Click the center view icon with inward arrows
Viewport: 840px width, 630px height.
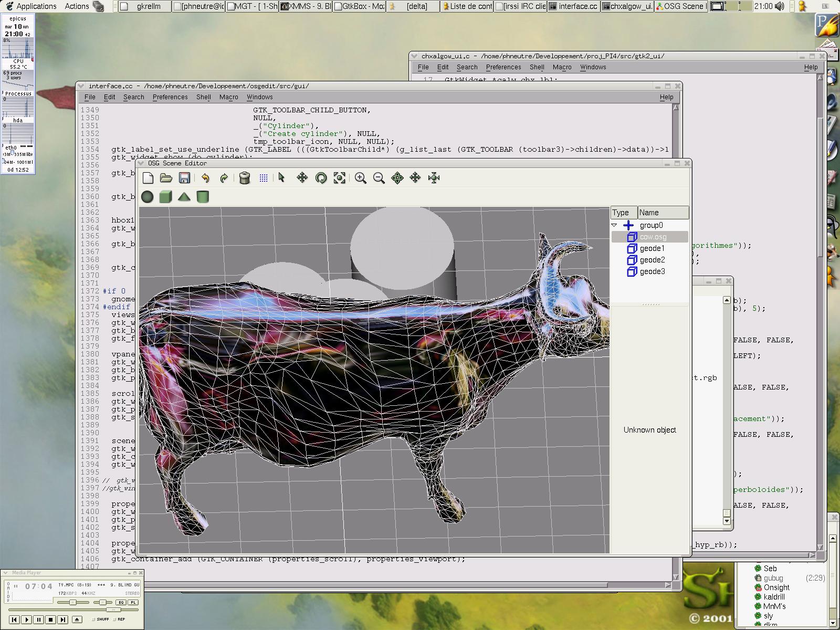tap(434, 178)
